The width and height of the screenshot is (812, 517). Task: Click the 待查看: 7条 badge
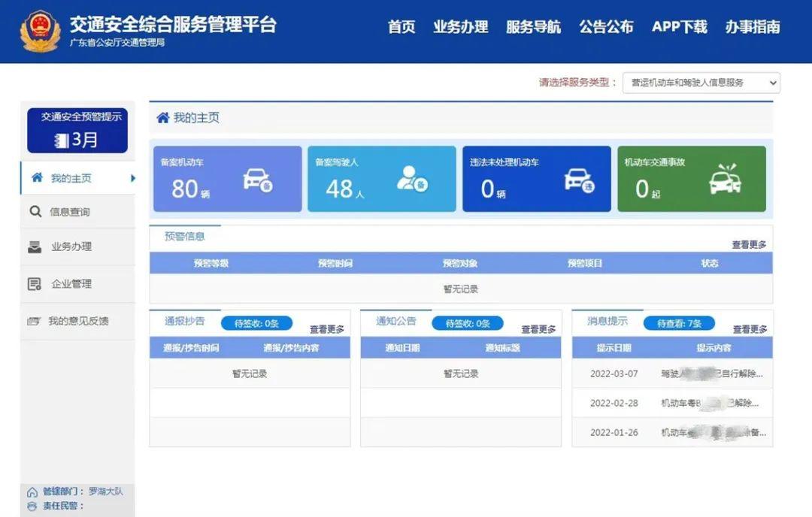[x=679, y=323]
